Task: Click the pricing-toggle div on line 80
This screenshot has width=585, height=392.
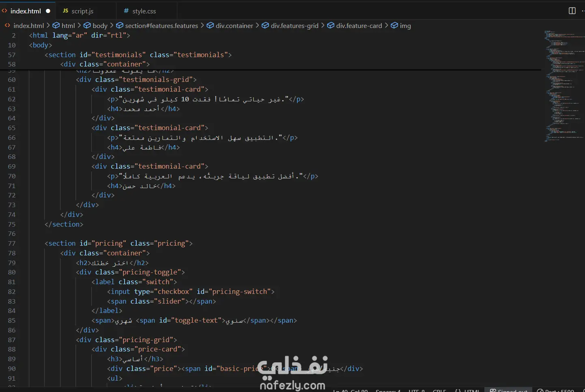Action: [x=130, y=272]
